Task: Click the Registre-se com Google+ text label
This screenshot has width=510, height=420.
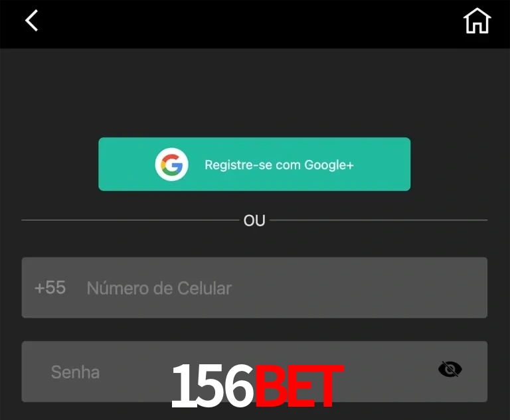Action: [279, 165]
